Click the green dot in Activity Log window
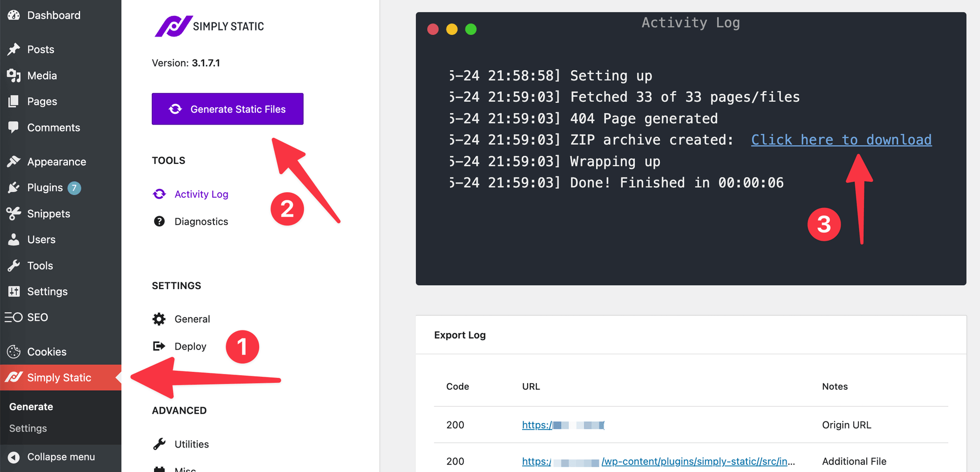This screenshot has height=472, width=980. [471, 29]
